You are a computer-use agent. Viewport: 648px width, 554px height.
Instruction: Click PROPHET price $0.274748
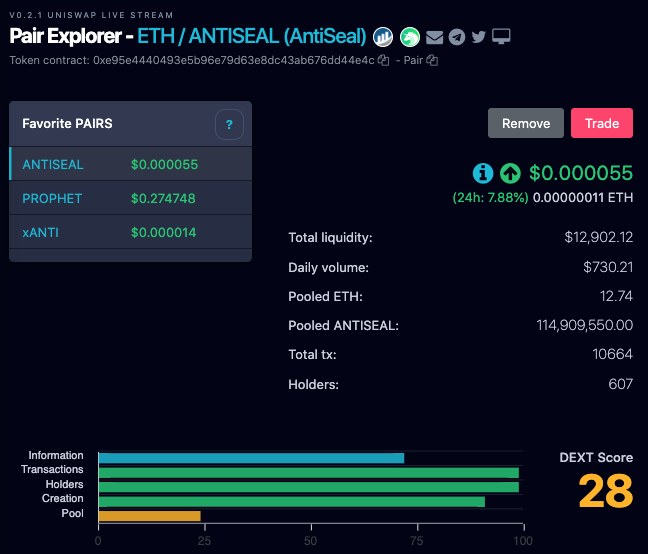pos(163,198)
